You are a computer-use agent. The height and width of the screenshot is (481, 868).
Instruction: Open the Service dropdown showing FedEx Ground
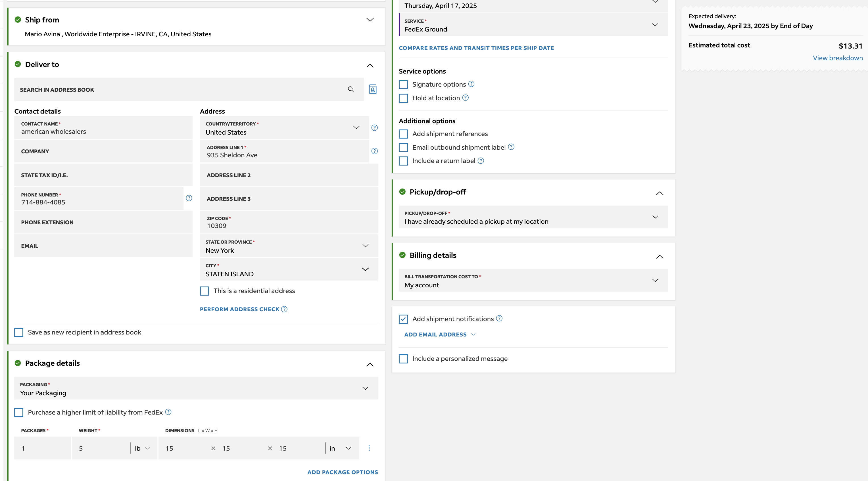(x=533, y=25)
